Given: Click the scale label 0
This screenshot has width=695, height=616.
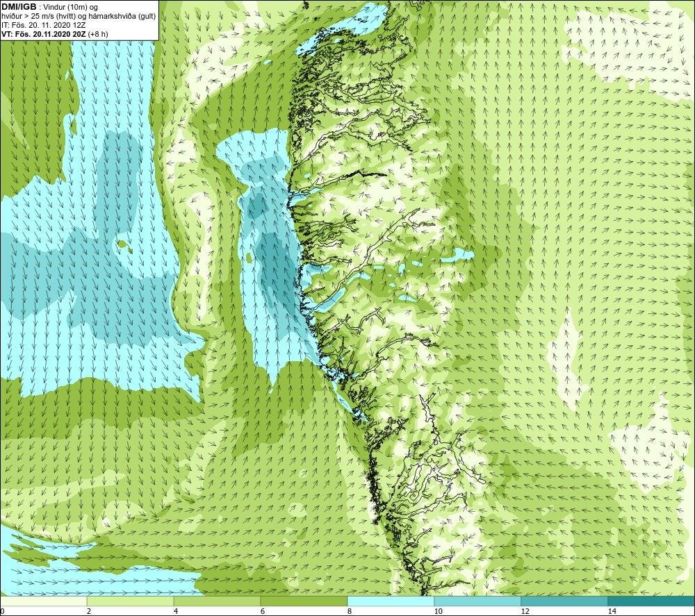Looking at the screenshot, I should pos(2,611).
